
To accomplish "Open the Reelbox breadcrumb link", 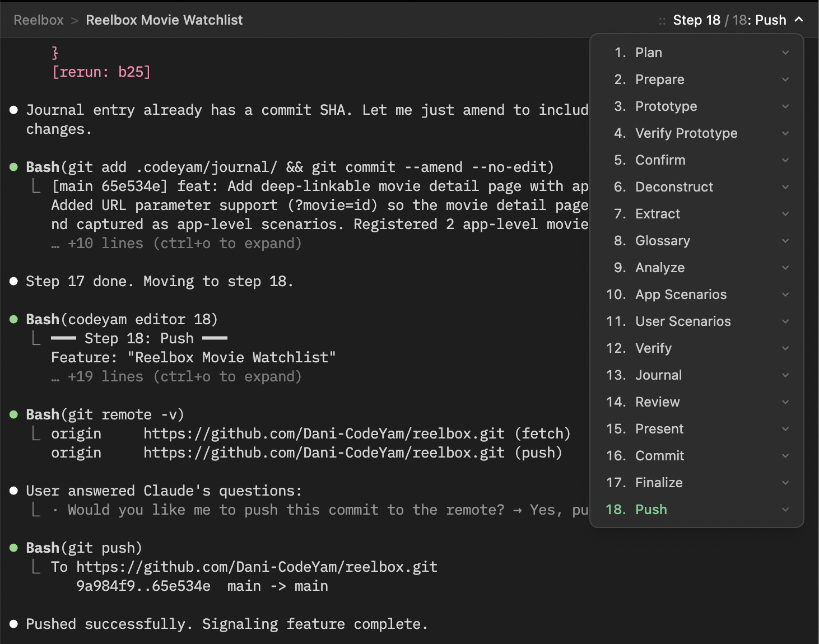I will coord(39,20).
